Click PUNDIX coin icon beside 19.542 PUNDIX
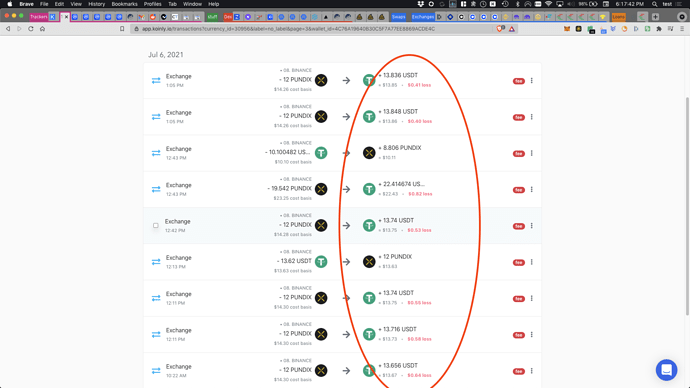Screen dimensions: 690x388 (x=321, y=189)
